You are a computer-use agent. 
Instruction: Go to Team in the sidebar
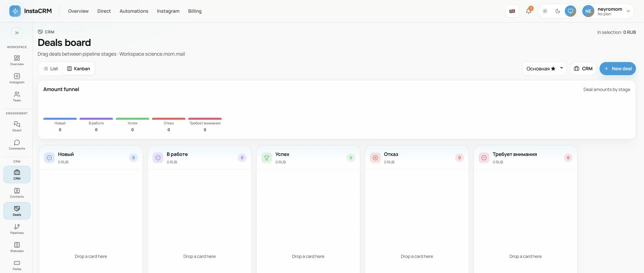click(x=17, y=97)
